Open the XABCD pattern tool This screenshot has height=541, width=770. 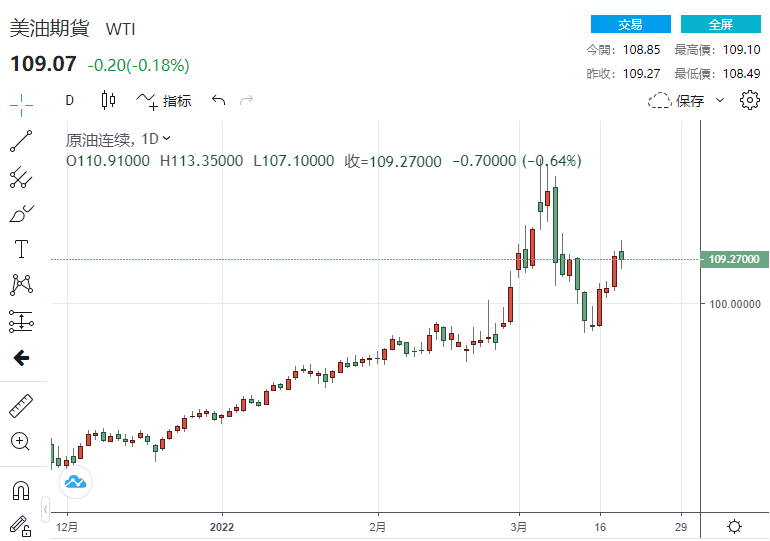point(21,285)
